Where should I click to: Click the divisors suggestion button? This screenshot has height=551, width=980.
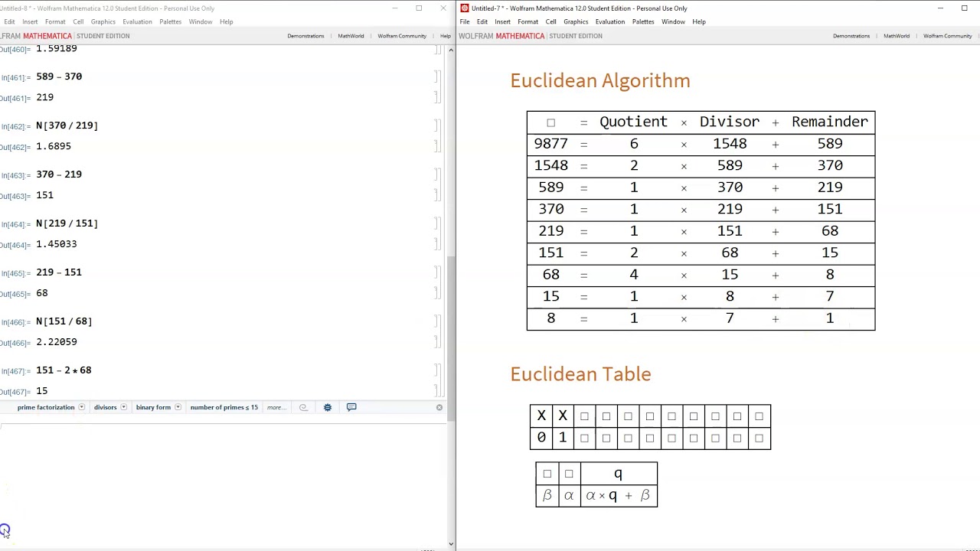(x=106, y=407)
